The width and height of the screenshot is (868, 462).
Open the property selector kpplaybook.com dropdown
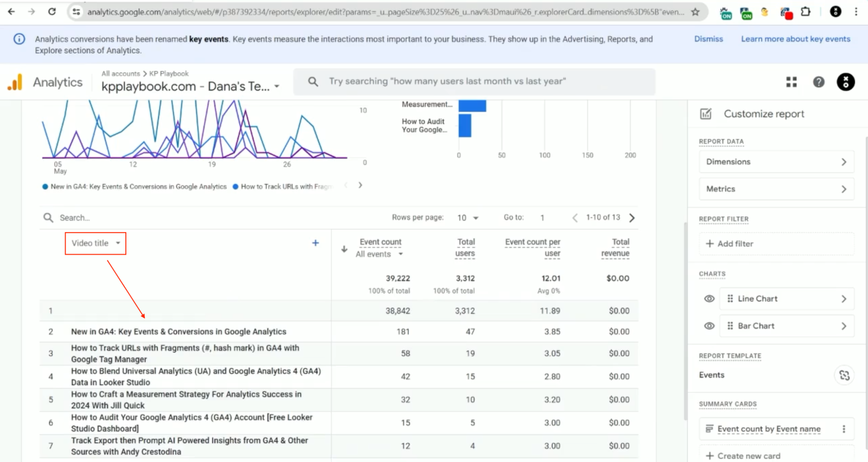(190, 86)
